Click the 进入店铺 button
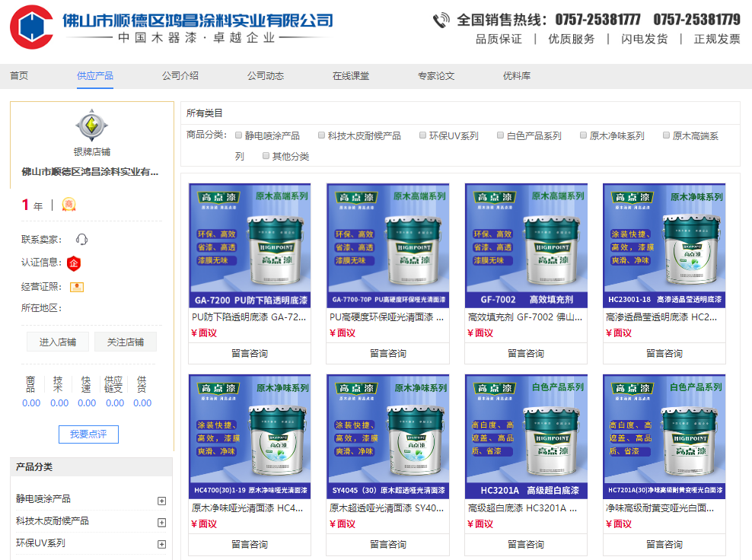Image resolution: width=752 pixels, height=560 pixels. pos(58,342)
